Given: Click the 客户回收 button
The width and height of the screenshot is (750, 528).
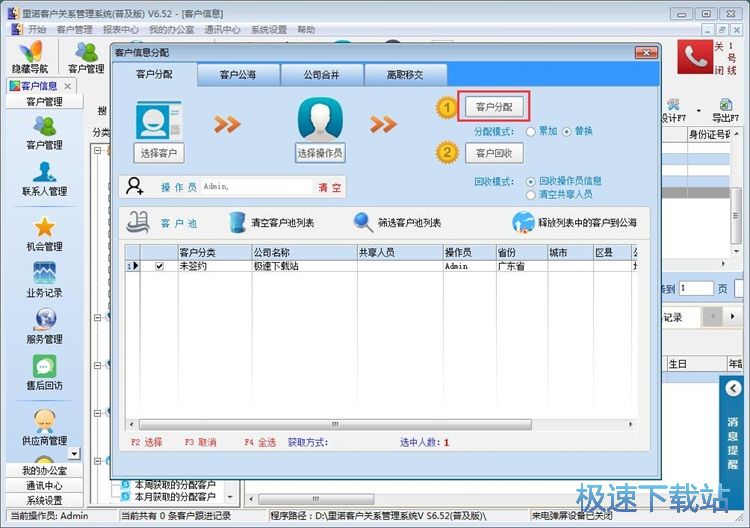Looking at the screenshot, I should pos(494,153).
